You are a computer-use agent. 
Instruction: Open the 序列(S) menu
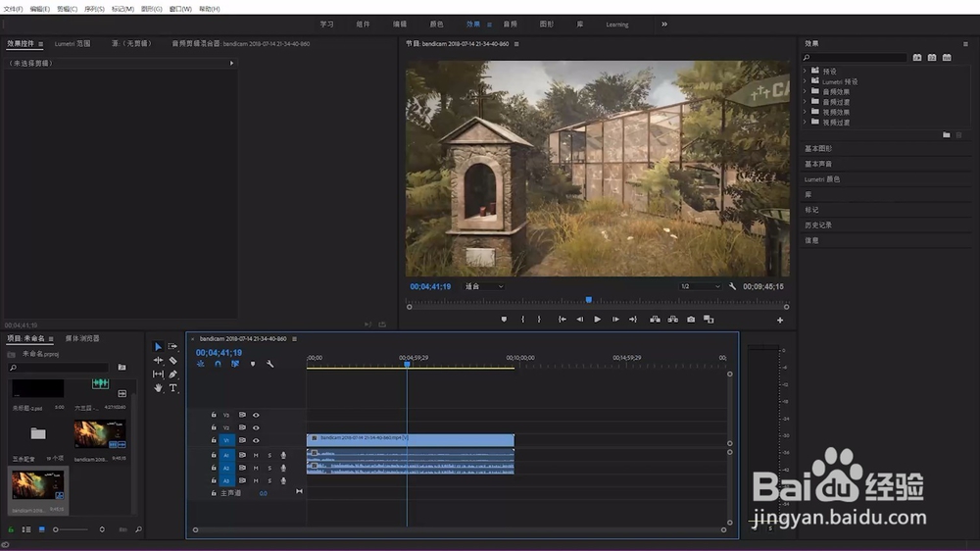(94, 9)
